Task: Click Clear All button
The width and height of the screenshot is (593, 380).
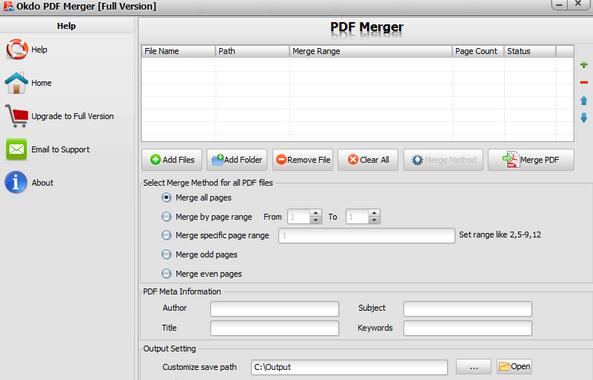Action: pyautogui.click(x=368, y=160)
